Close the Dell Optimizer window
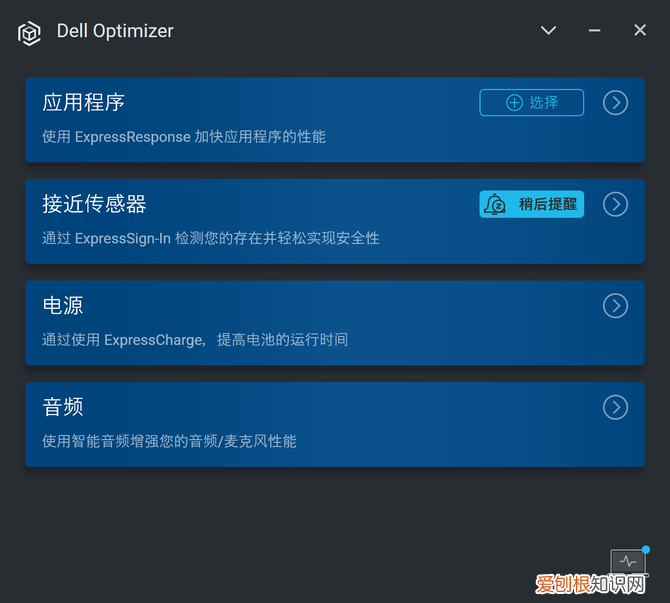 [x=640, y=30]
